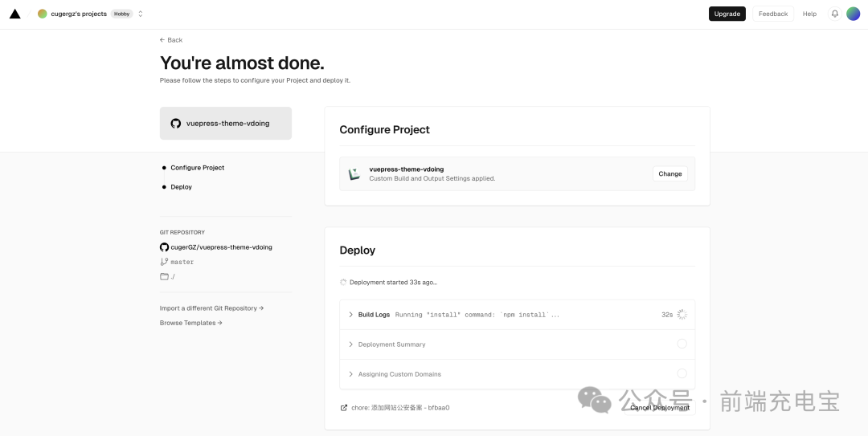
Task: Select the Configure Project step
Action: (x=197, y=168)
